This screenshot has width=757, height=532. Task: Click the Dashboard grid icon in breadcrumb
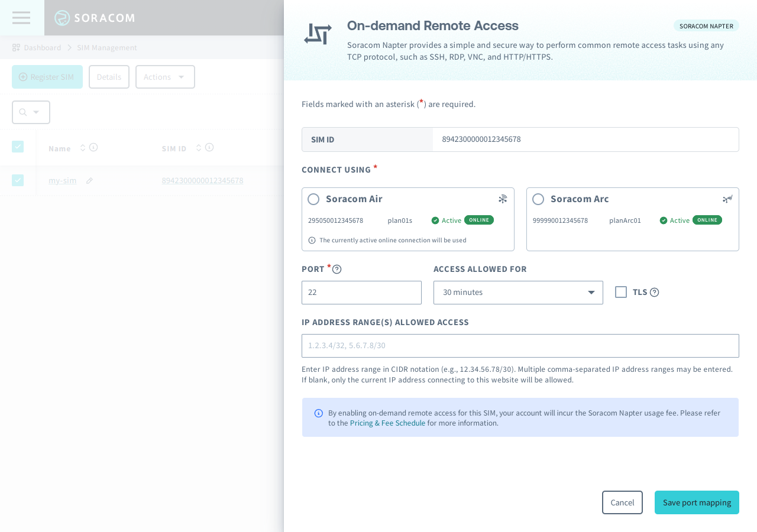(x=16, y=47)
